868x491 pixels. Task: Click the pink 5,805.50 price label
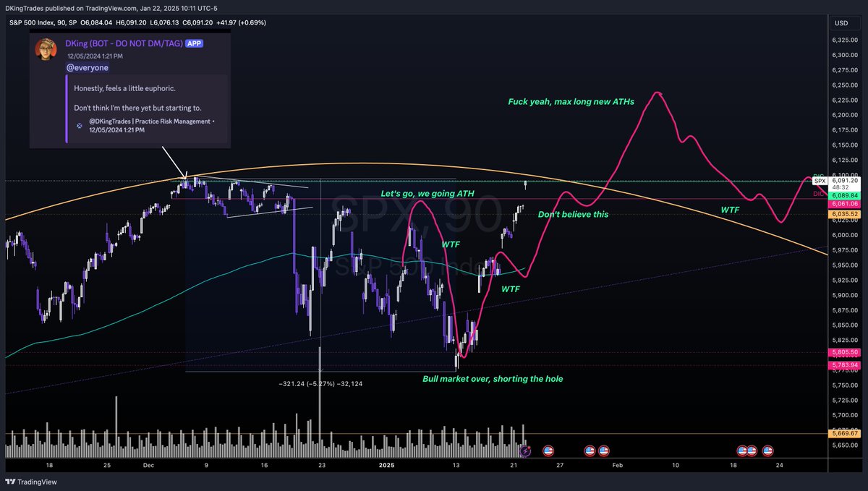843,352
